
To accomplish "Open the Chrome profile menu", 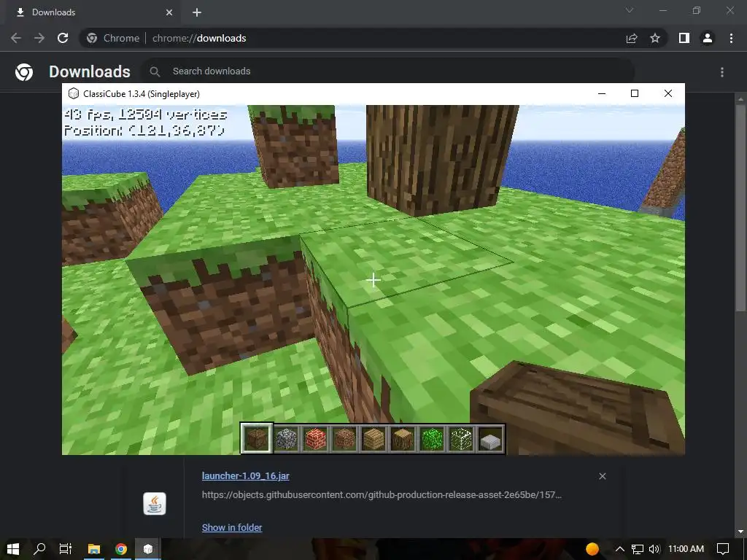I will point(708,38).
